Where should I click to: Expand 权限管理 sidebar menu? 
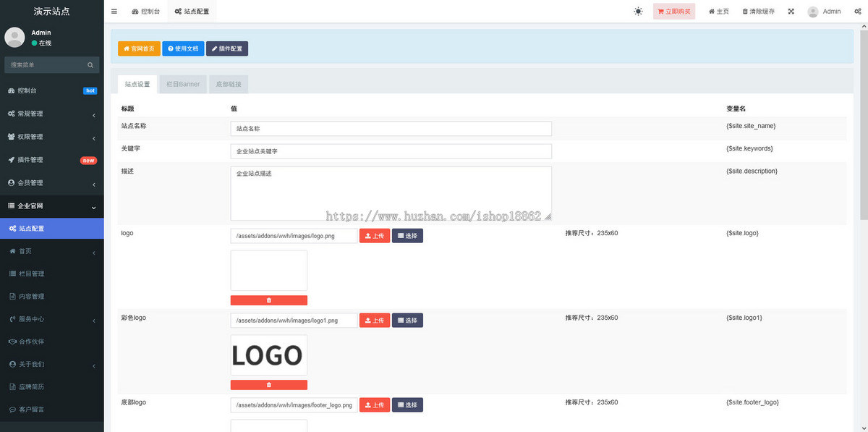point(52,137)
